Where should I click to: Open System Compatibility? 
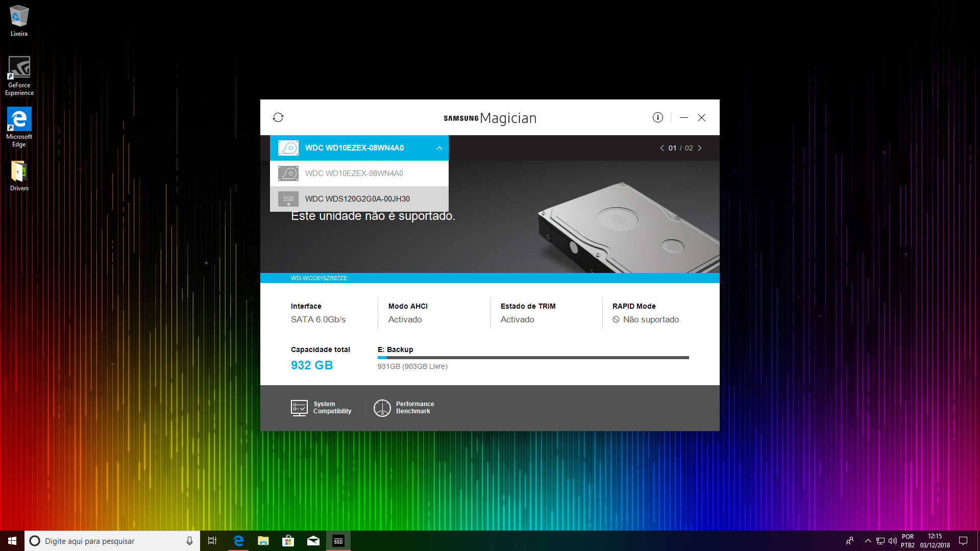click(321, 408)
